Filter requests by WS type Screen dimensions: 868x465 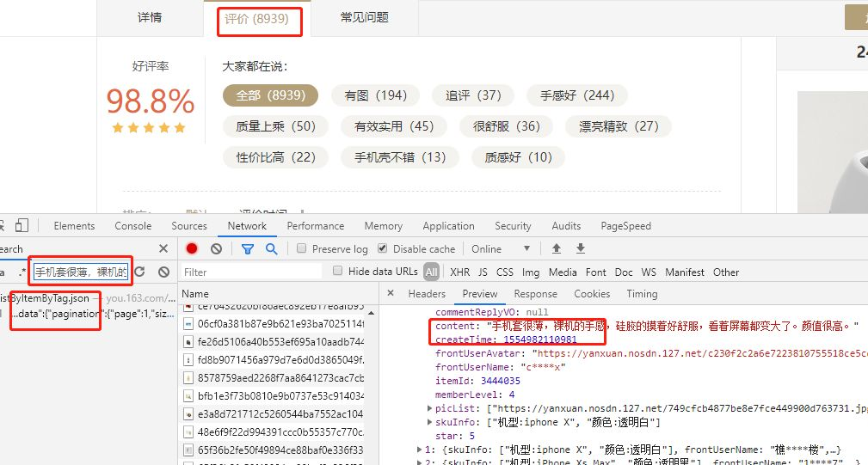coord(649,272)
